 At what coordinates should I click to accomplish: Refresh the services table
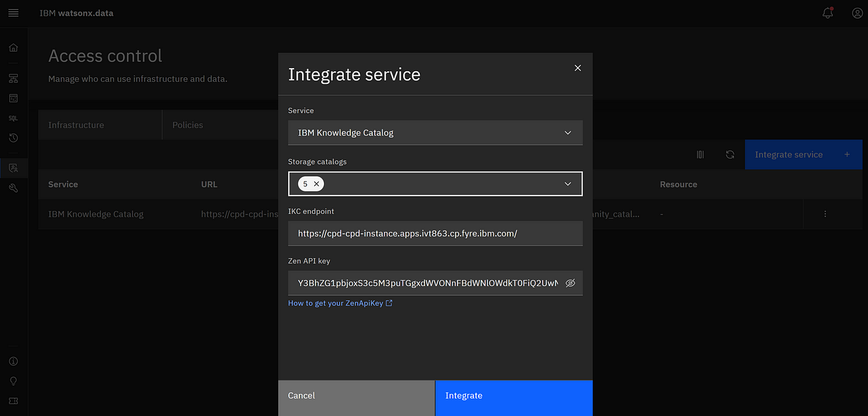(730, 155)
